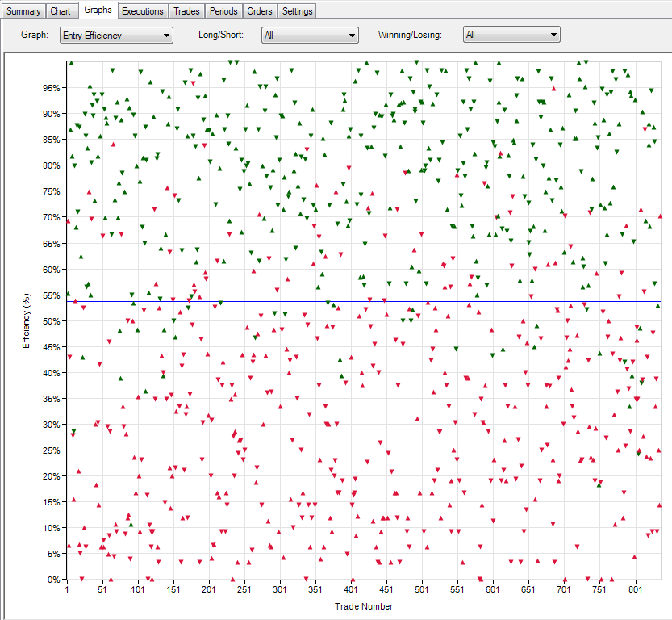
Task: Click the '50%' y-axis label
Action: [51, 321]
